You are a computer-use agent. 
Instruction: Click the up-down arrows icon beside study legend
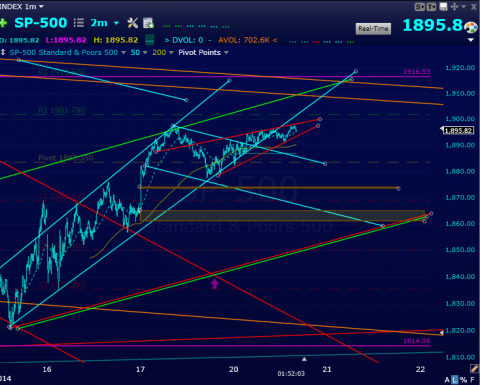3,52
